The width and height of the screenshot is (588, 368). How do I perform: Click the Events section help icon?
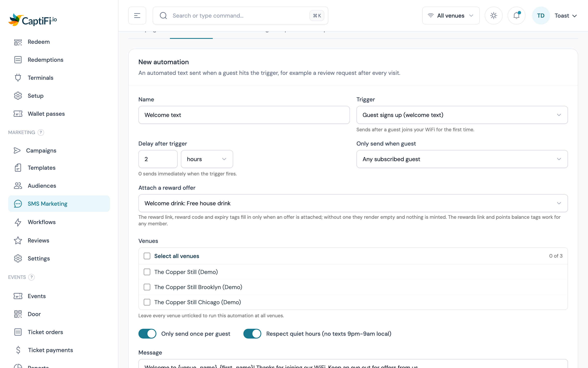click(x=31, y=277)
